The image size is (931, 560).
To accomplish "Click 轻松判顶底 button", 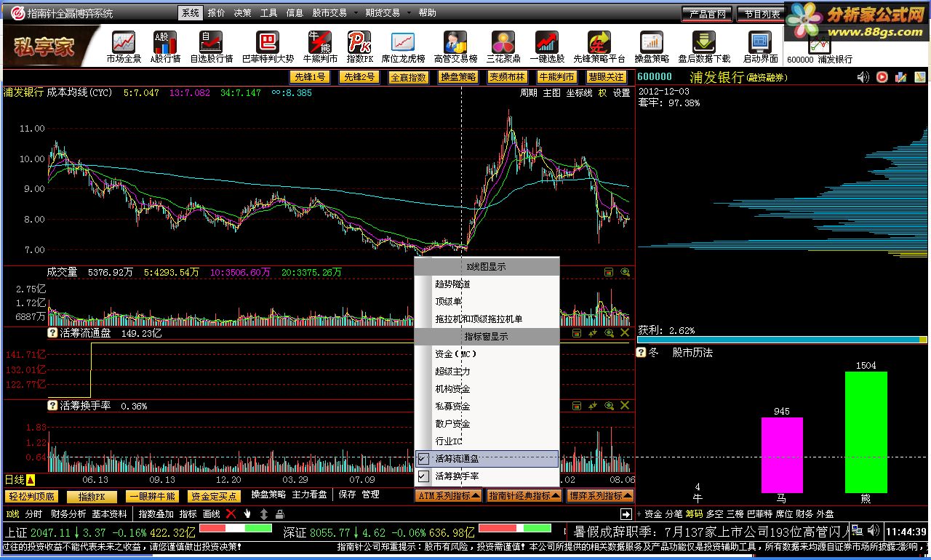I will pyautogui.click(x=31, y=496).
